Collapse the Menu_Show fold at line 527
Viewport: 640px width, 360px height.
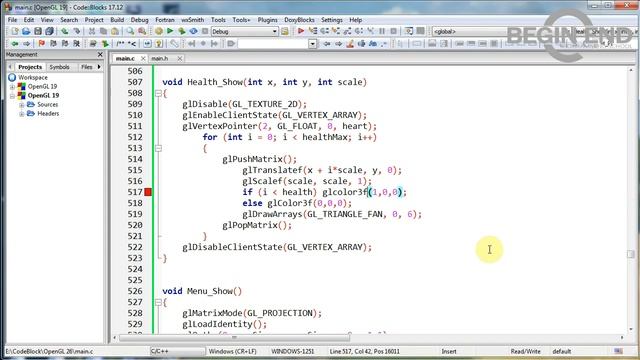(x=158, y=302)
